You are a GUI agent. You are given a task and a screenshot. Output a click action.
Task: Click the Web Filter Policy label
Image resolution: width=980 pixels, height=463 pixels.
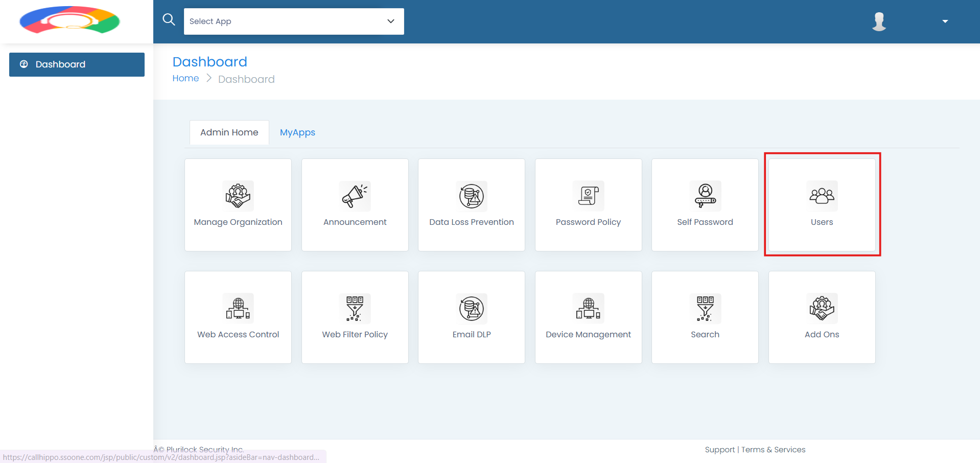[355, 335]
